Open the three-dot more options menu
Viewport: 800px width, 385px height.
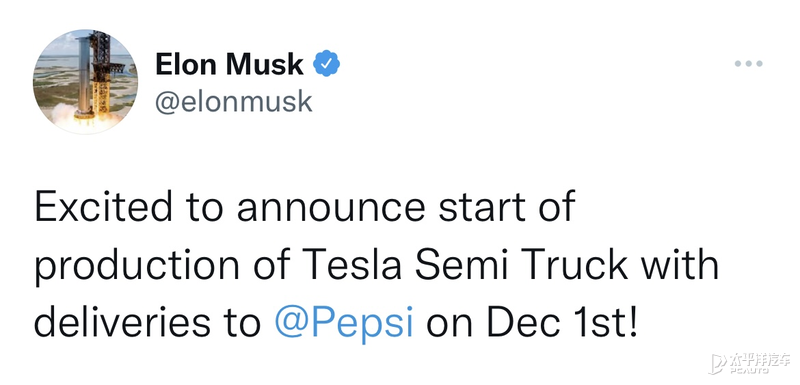tap(748, 64)
